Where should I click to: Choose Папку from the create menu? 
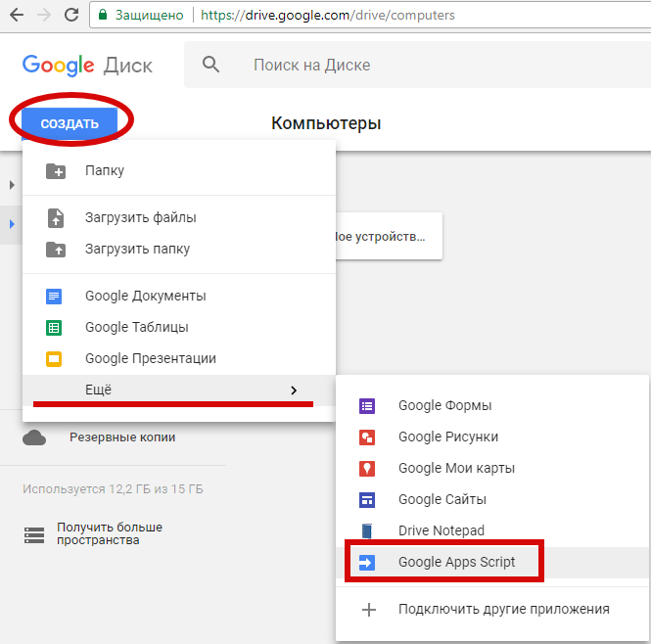point(179,170)
